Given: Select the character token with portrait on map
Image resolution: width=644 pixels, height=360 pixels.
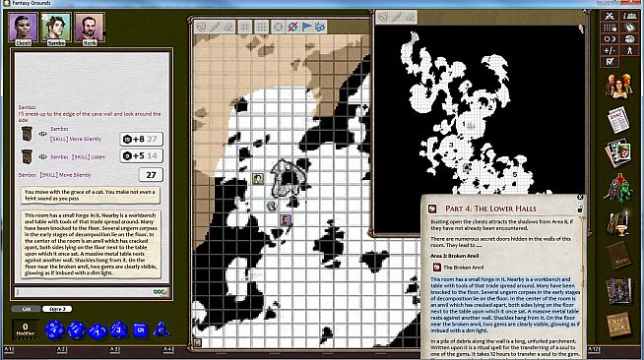Looking at the screenshot, I should tap(258, 179).
